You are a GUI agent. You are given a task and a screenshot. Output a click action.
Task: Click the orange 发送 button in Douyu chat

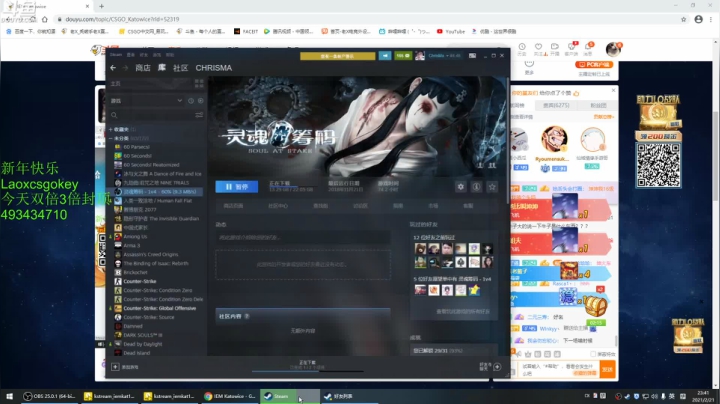click(608, 370)
